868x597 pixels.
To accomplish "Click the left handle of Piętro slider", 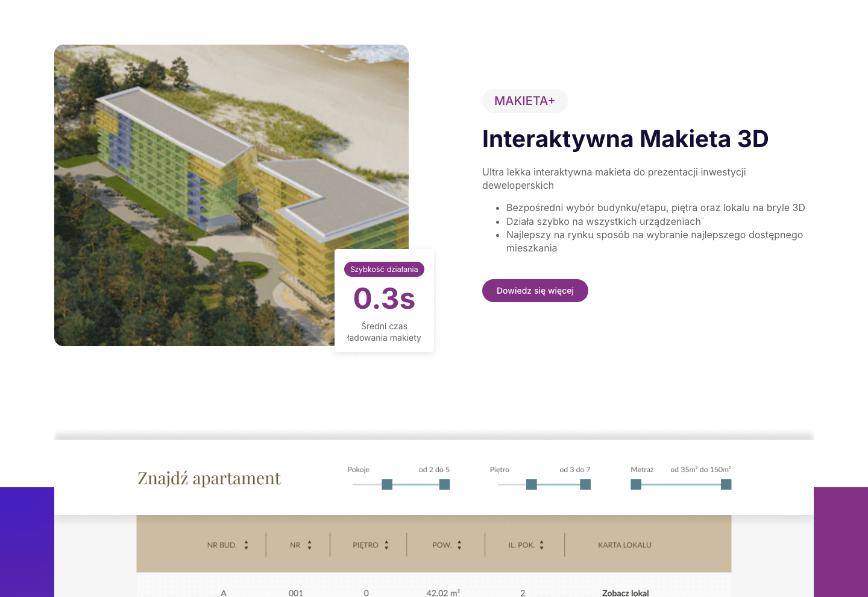I will tap(531, 484).
